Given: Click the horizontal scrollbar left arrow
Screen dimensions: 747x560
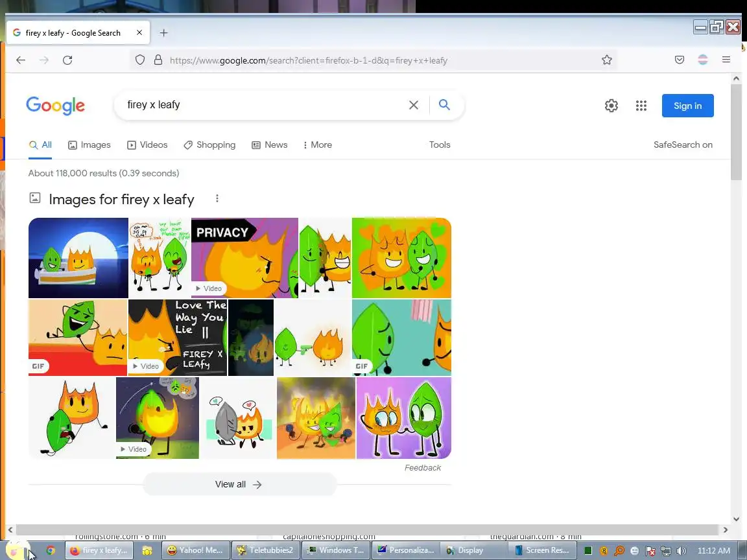Looking at the screenshot, I should (10, 530).
